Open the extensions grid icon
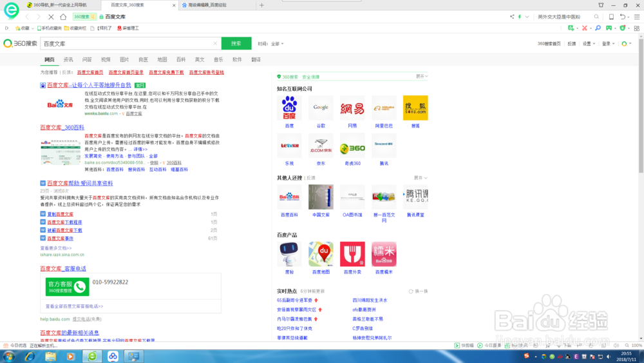The image size is (644, 363). point(637,28)
